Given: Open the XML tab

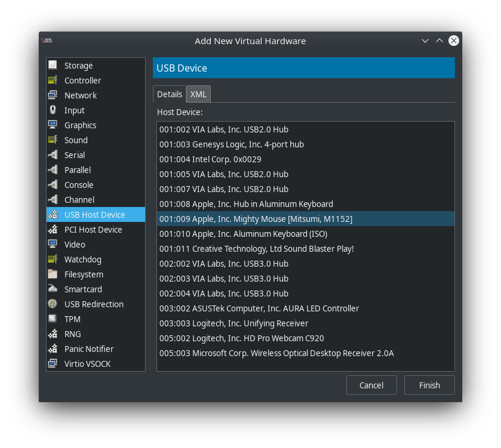Looking at the screenshot, I should (198, 94).
